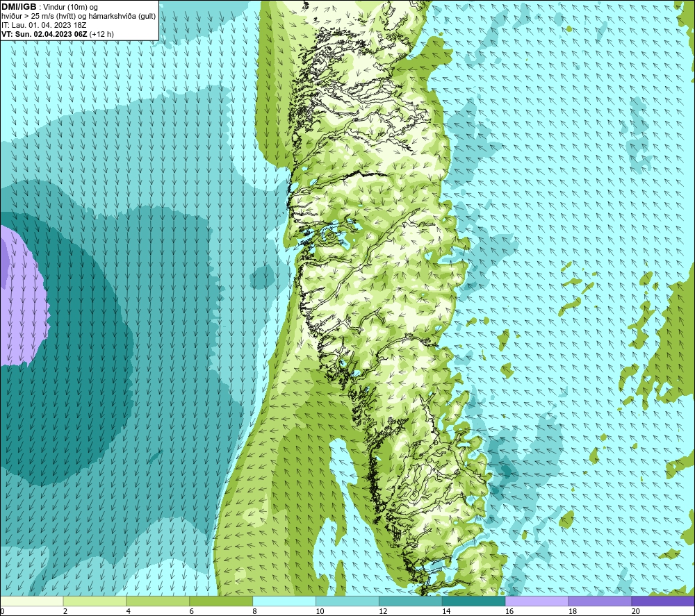This screenshot has height=616, width=695.
Task: Click the scale tick label '20'
Action: (636, 611)
